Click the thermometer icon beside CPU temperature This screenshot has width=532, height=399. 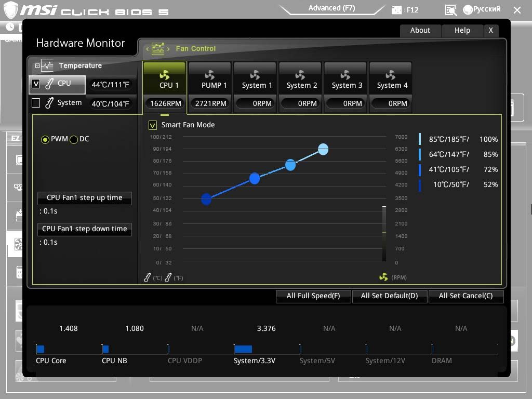tap(49, 84)
